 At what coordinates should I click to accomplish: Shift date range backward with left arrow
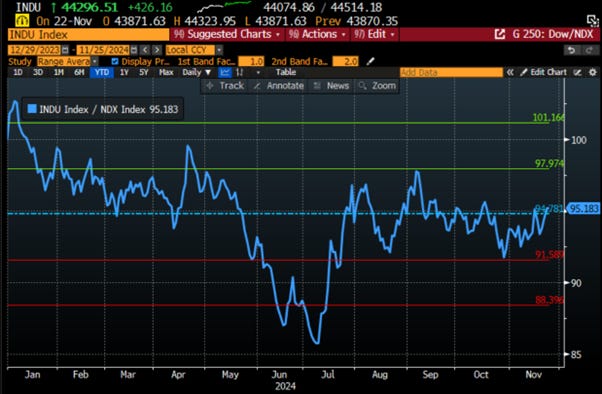click(145, 50)
